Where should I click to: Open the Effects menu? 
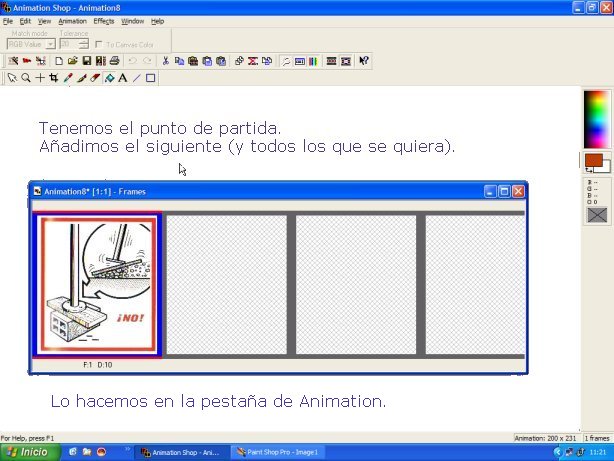click(104, 20)
